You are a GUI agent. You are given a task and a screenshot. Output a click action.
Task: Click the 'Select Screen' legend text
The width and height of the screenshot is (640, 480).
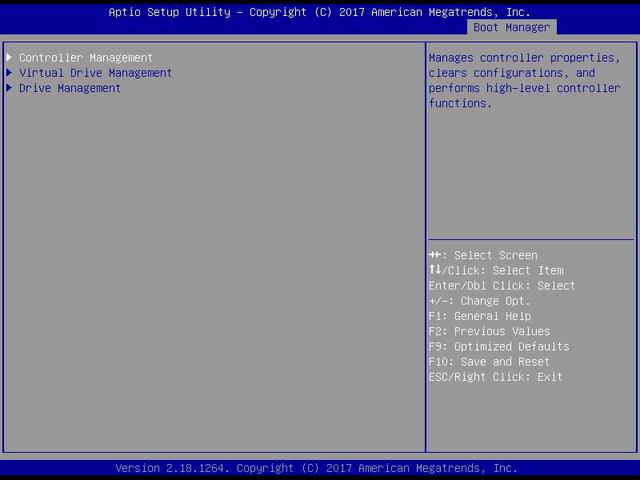(x=495, y=256)
